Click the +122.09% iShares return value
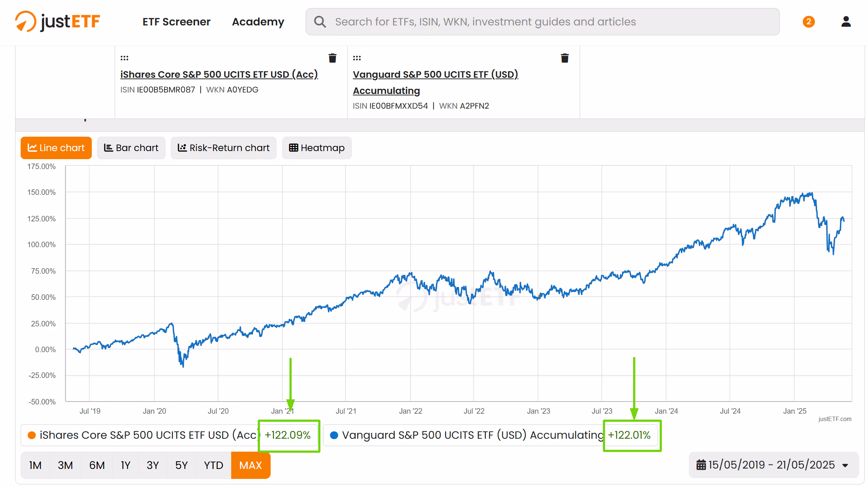 click(288, 435)
